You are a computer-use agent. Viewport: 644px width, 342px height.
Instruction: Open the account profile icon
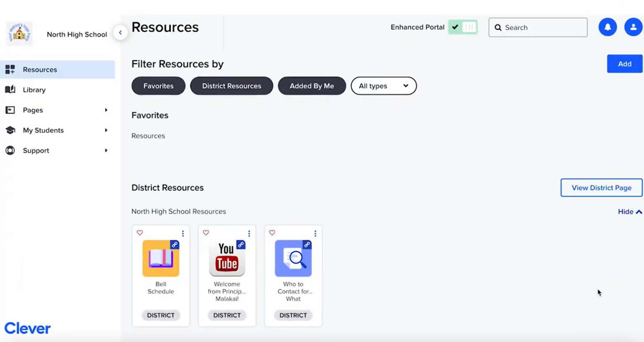pos(633,27)
